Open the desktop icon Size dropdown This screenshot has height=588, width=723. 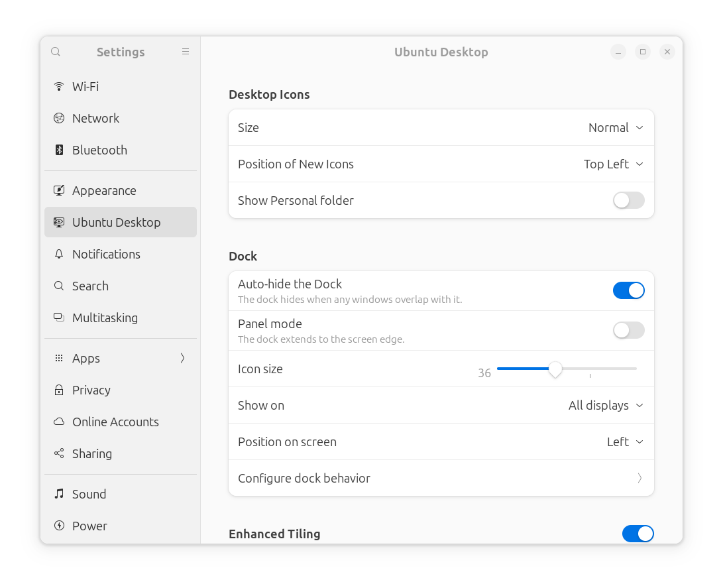[x=616, y=128]
